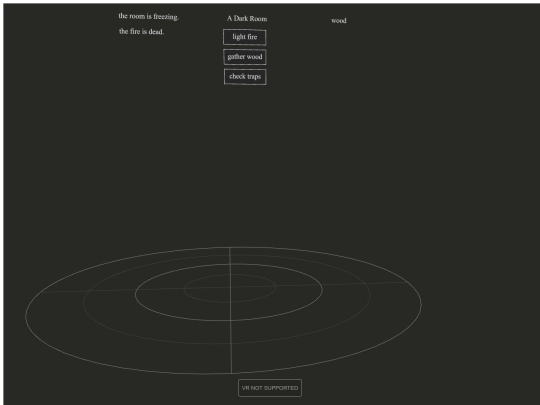The width and height of the screenshot is (540, 405).
Task: Gather wood using its button
Action: pos(245,57)
